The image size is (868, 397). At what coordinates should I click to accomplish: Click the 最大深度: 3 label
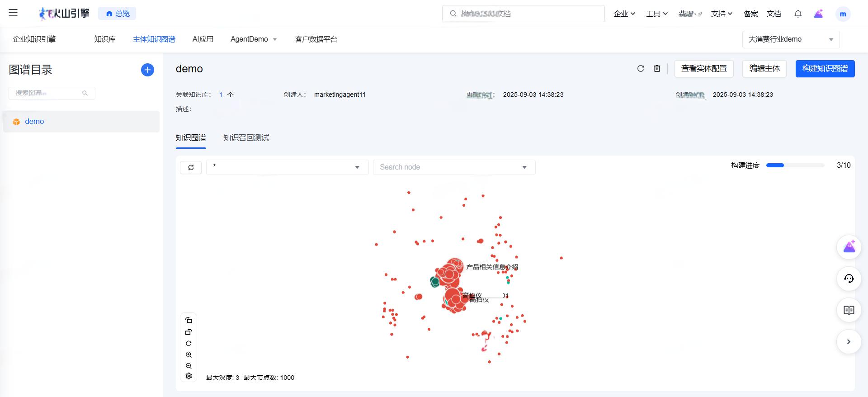(x=222, y=378)
